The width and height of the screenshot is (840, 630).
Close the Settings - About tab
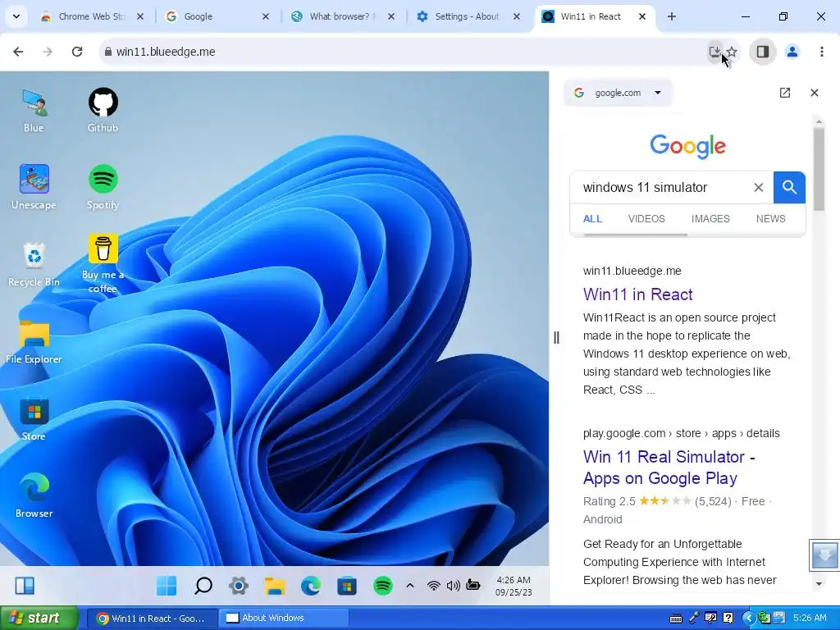tap(517, 16)
